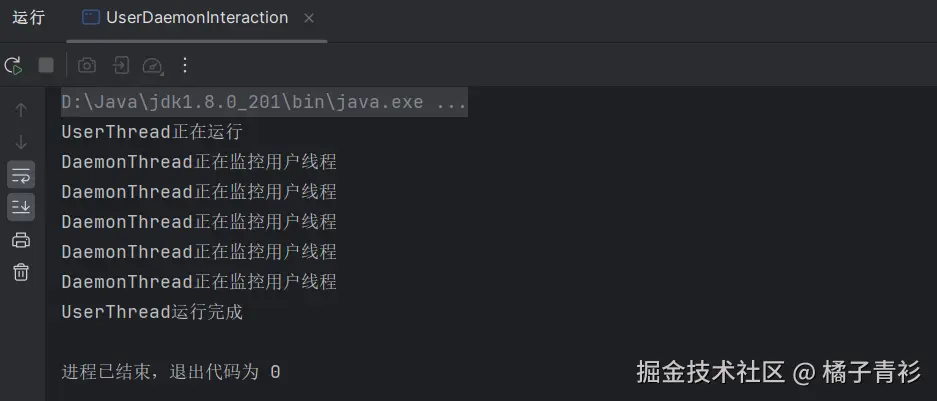Open the three-dot more options menu
This screenshot has height=401, width=937.
click(184, 66)
